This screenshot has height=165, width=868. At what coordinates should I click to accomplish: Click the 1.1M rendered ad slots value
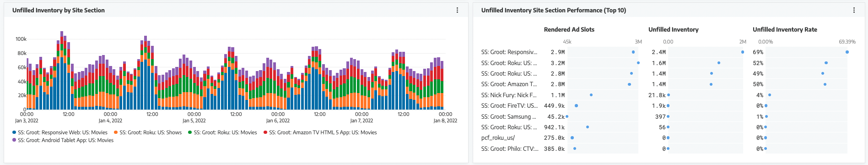click(558, 95)
